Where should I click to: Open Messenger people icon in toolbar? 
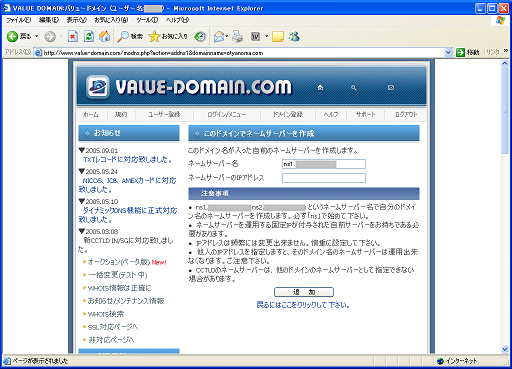[x=294, y=36]
